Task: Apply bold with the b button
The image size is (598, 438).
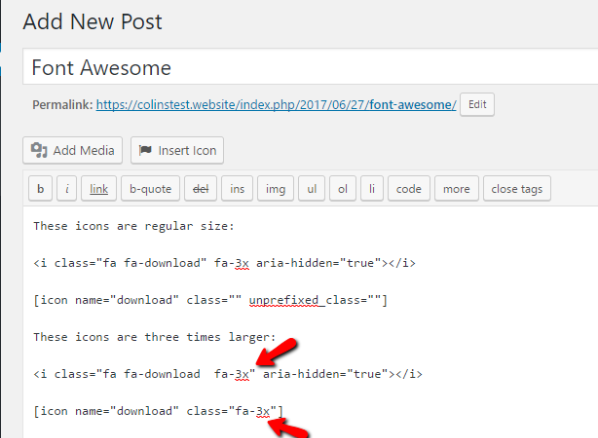Action: point(40,188)
